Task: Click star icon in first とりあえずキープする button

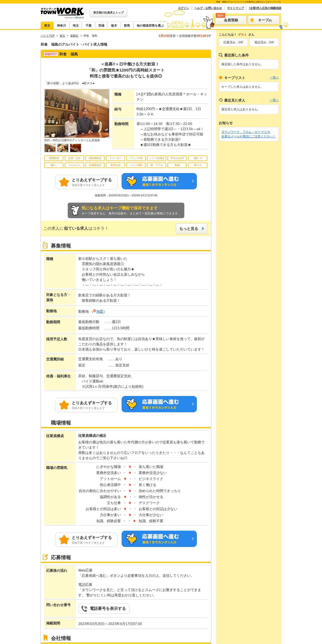Action: coord(64,182)
